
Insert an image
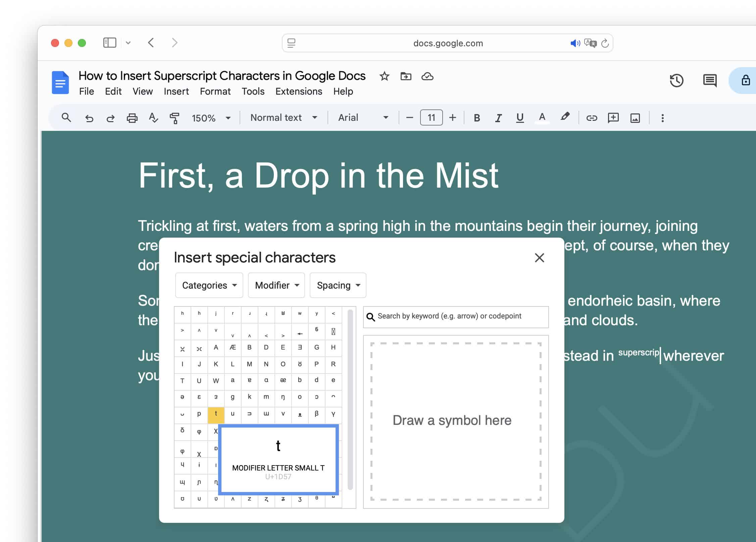636,117
